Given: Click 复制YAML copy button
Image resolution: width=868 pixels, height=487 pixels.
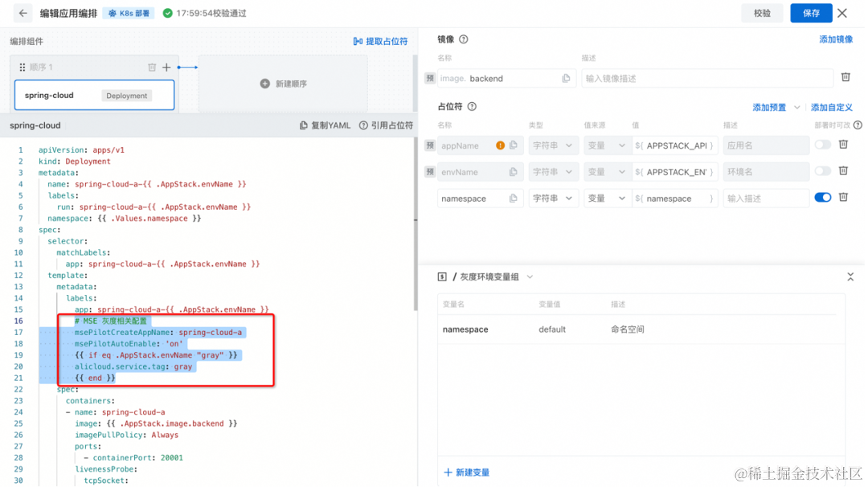Looking at the screenshot, I should click(x=326, y=126).
